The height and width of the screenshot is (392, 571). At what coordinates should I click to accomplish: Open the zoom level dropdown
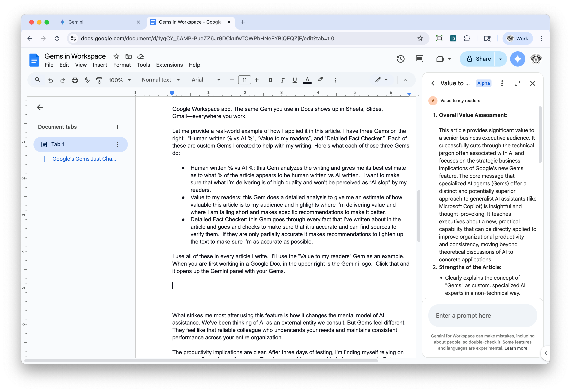coord(120,80)
